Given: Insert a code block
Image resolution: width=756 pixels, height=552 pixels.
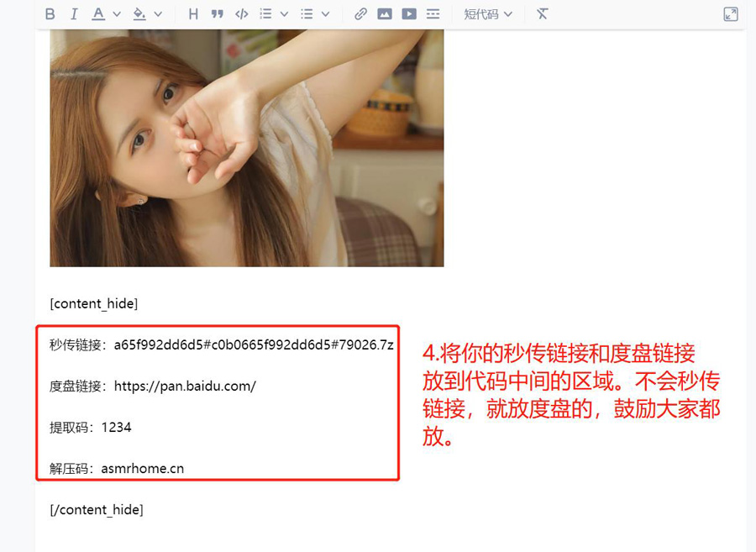Looking at the screenshot, I should (x=242, y=14).
